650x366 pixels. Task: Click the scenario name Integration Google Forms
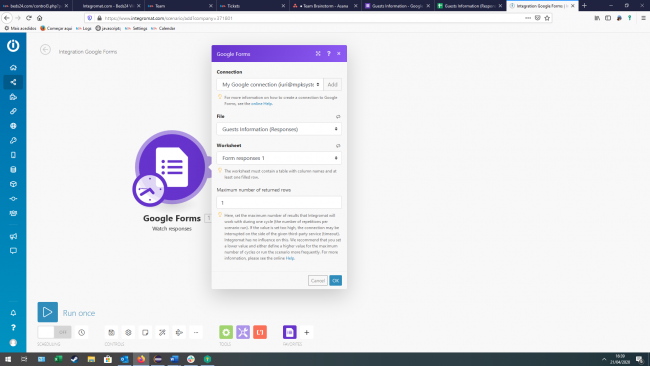(88, 52)
